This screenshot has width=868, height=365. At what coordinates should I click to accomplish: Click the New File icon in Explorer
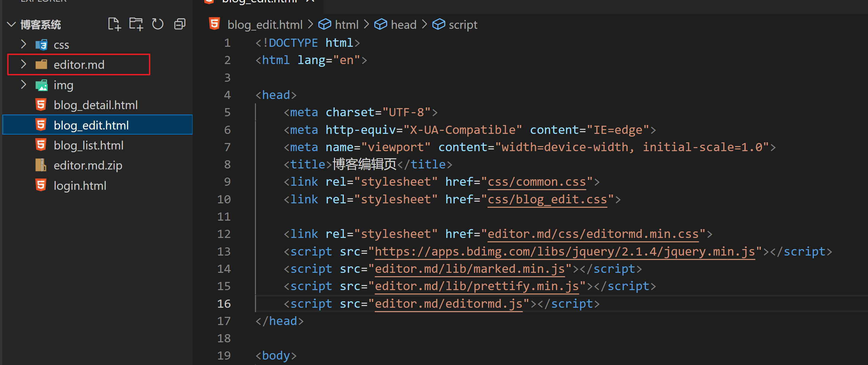114,24
